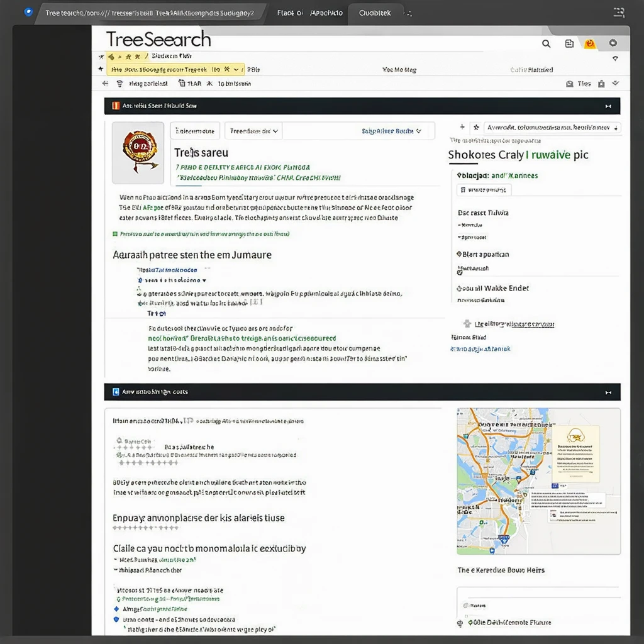Switch to the Qudbteek browser tab
This screenshot has height=644, width=644.
pyautogui.click(x=375, y=13)
